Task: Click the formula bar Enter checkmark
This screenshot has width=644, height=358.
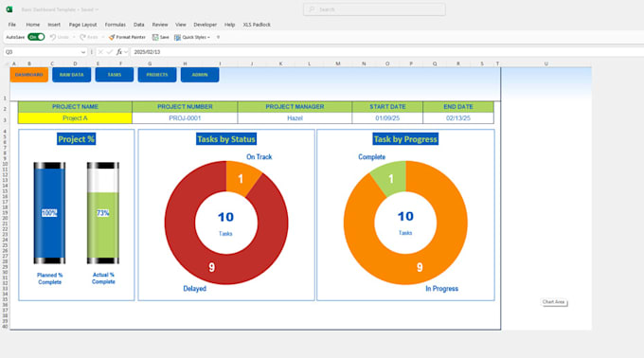Action: [109, 52]
